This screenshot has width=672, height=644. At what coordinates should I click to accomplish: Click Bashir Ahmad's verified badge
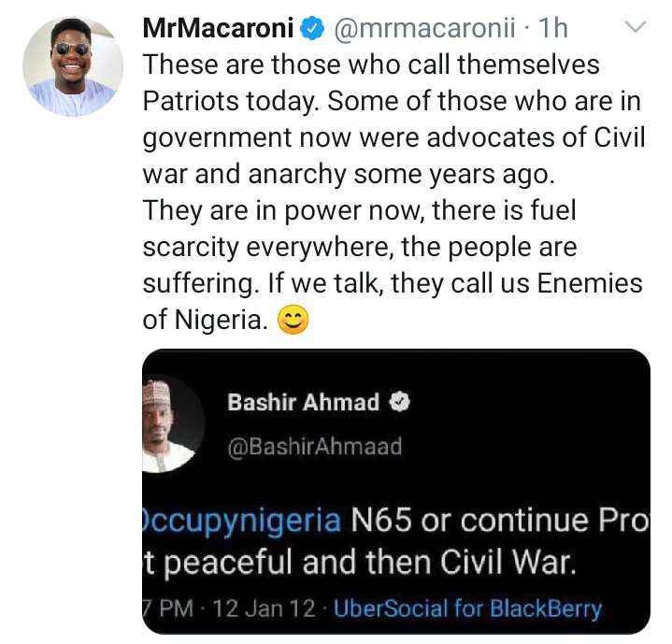pos(398,403)
